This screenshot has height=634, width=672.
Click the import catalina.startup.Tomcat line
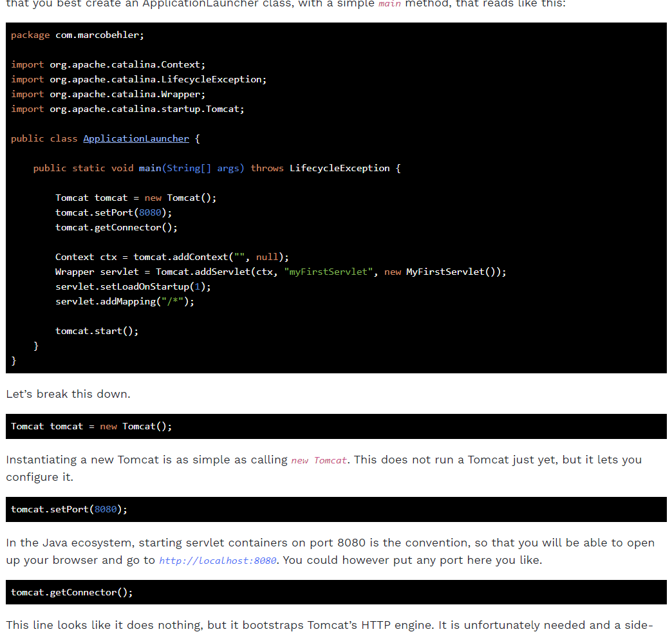click(x=127, y=109)
